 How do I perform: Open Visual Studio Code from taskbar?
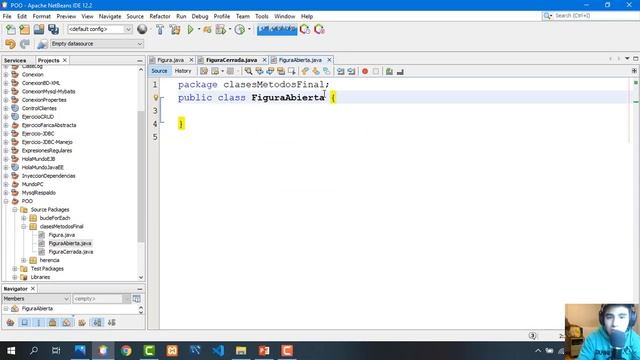pyautogui.click(x=218, y=351)
